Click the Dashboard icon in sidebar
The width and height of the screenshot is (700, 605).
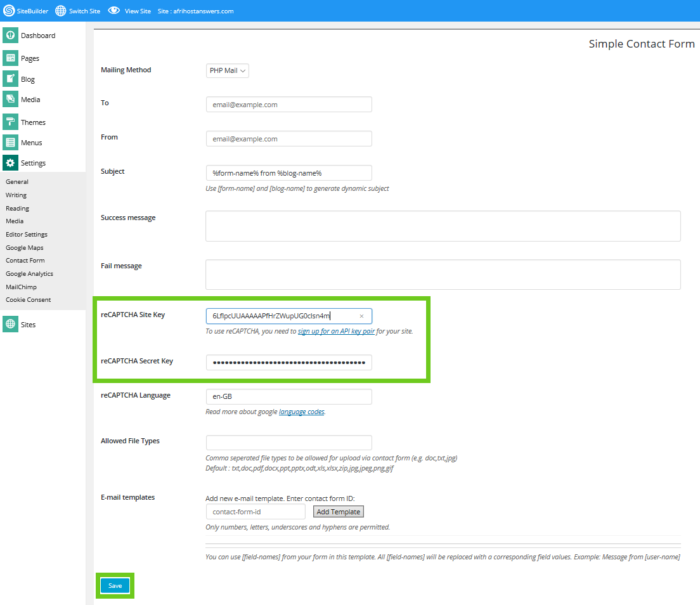10,36
